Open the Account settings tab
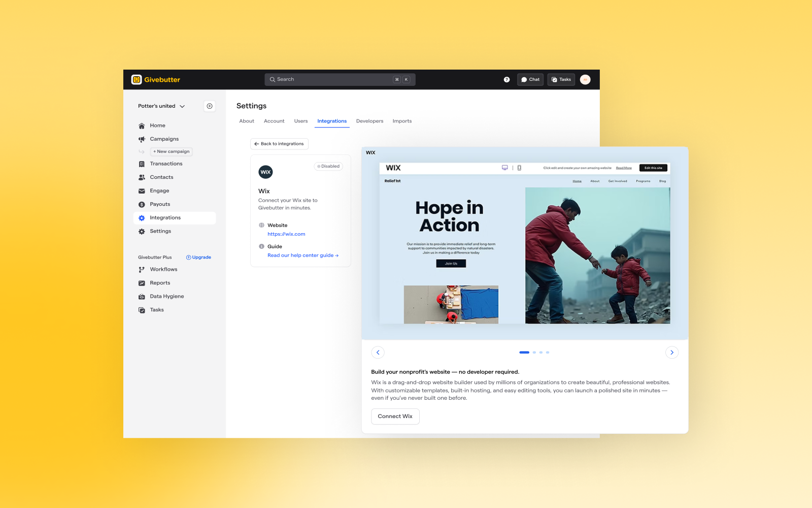The height and width of the screenshot is (508, 812). point(274,121)
